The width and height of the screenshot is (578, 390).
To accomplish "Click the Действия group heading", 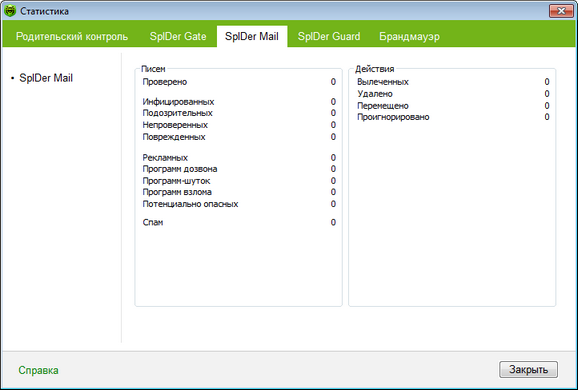I will (x=374, y=69).
